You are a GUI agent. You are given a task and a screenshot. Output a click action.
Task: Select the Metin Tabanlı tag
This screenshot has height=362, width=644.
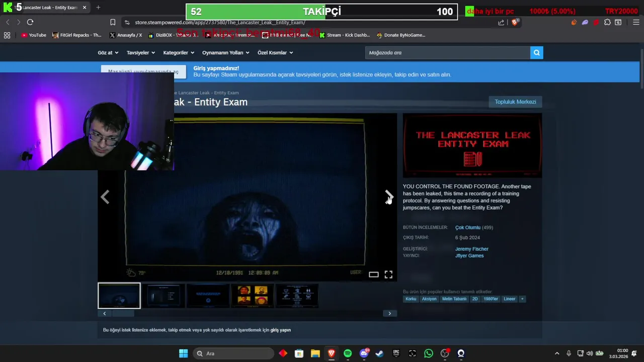[x=454, y=299]
